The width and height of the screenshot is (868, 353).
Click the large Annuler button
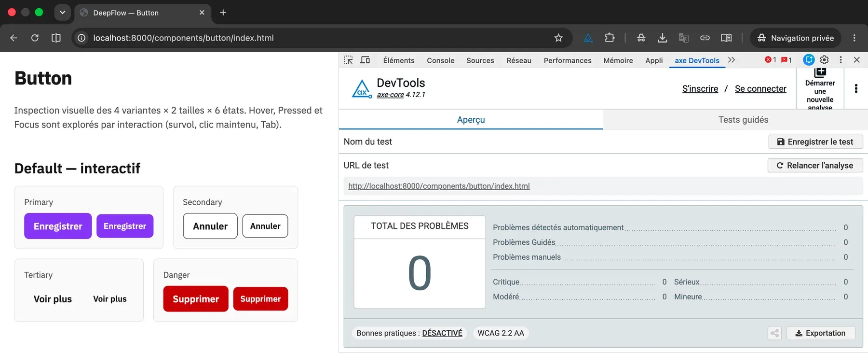(210, 226)
